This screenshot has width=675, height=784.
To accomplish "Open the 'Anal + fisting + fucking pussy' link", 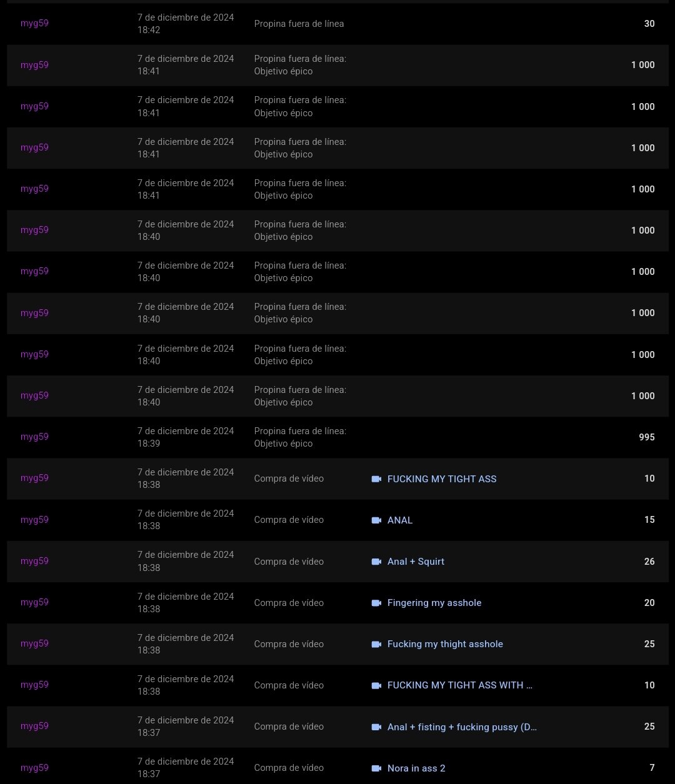I will 462,727.
